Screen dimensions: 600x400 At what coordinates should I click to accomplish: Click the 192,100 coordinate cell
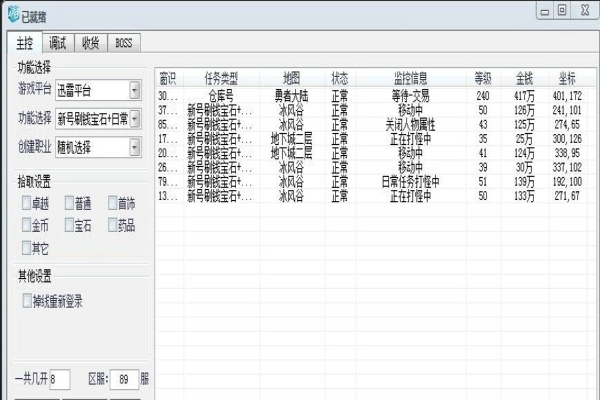567,181
